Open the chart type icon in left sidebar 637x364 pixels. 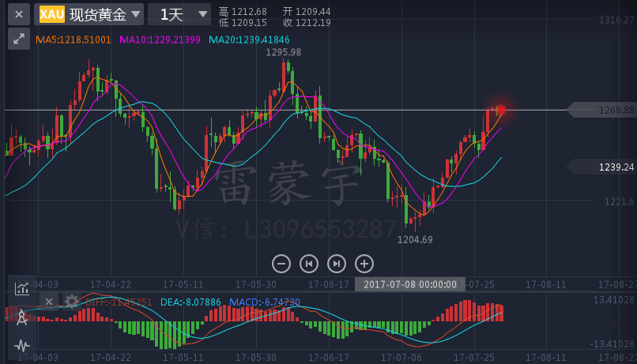point(21,288)
